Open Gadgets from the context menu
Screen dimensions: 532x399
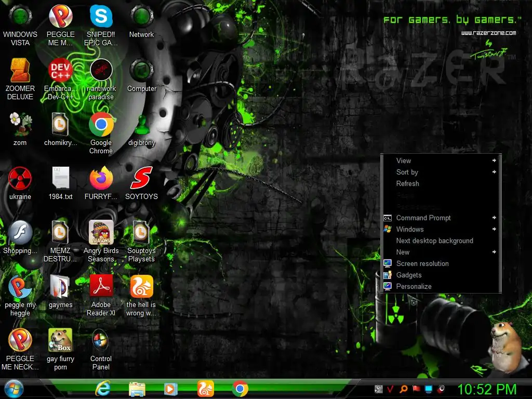coord(441,275)
